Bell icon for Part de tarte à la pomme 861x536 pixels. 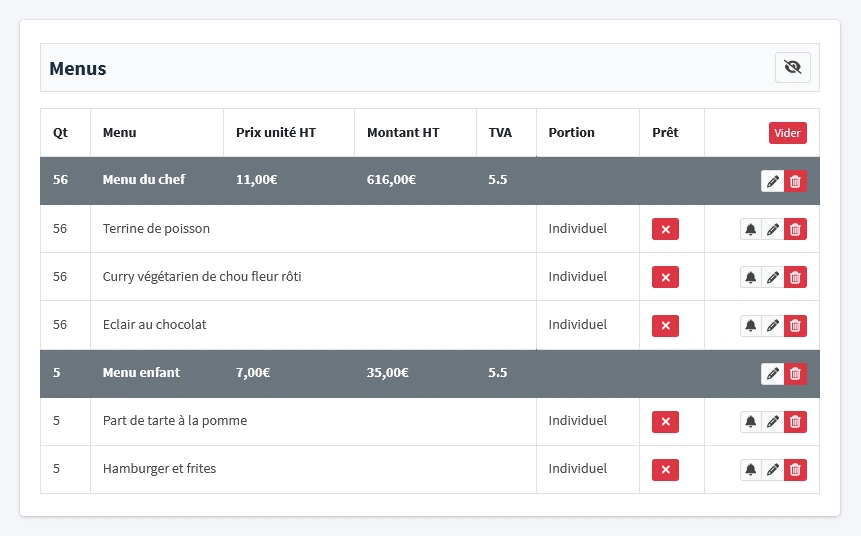[751, 422]
